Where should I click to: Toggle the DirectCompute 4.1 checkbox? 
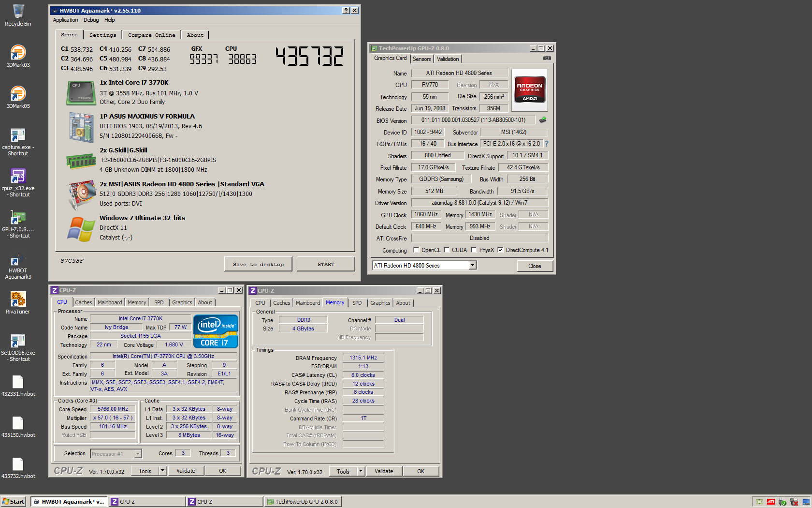coord(500,250)
